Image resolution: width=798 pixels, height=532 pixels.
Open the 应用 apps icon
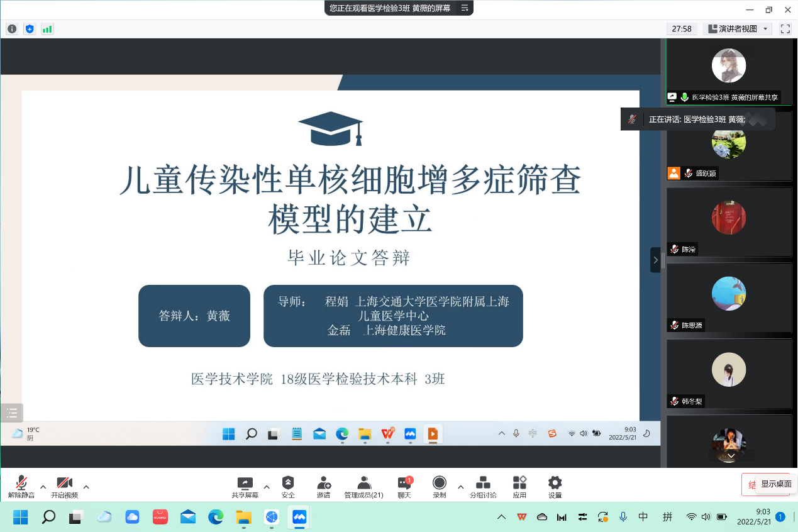pos(519,486)
